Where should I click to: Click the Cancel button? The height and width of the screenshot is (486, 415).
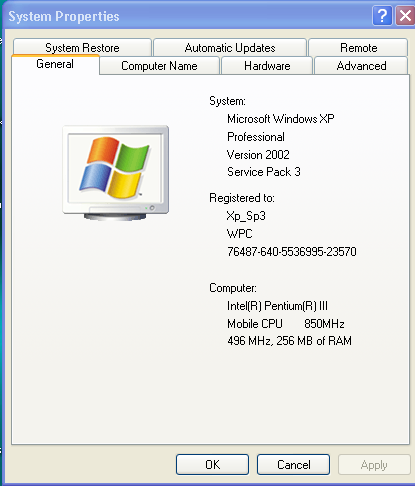(293, 464)
